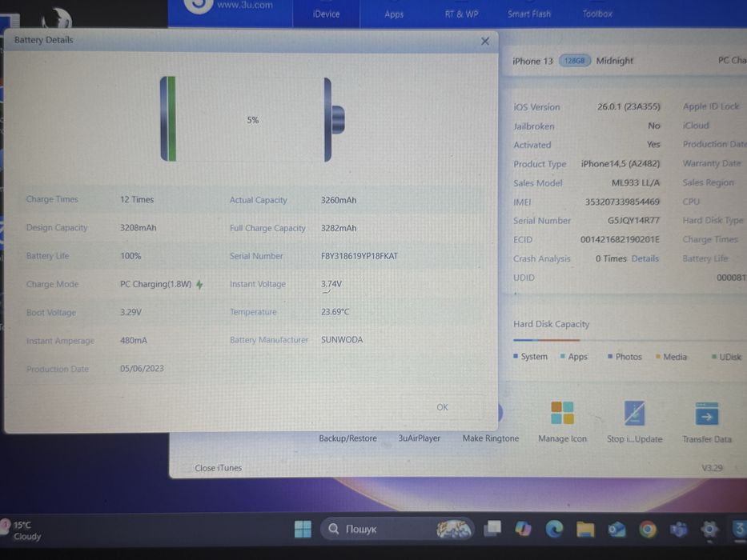Image resolution: width=747 pixels, height=560 pixels.
Task: Click the Design Capacity value 3208mAh
Action: (139, 228)
